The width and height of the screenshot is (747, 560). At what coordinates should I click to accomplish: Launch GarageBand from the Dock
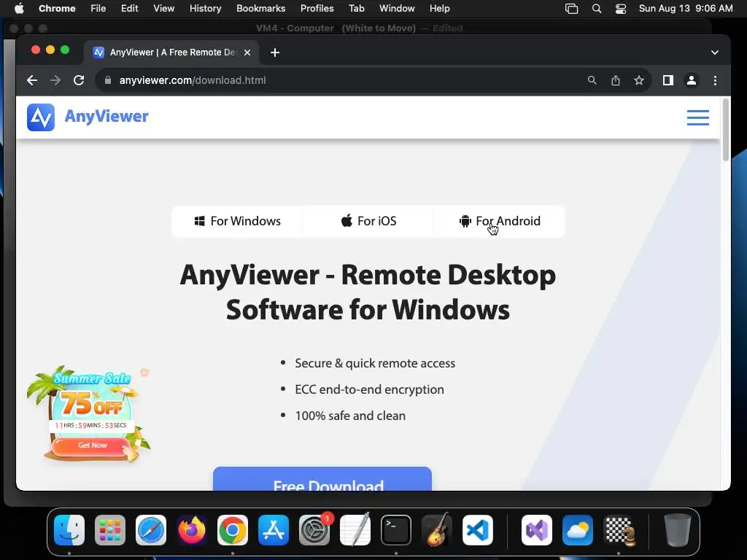[437, 530]
